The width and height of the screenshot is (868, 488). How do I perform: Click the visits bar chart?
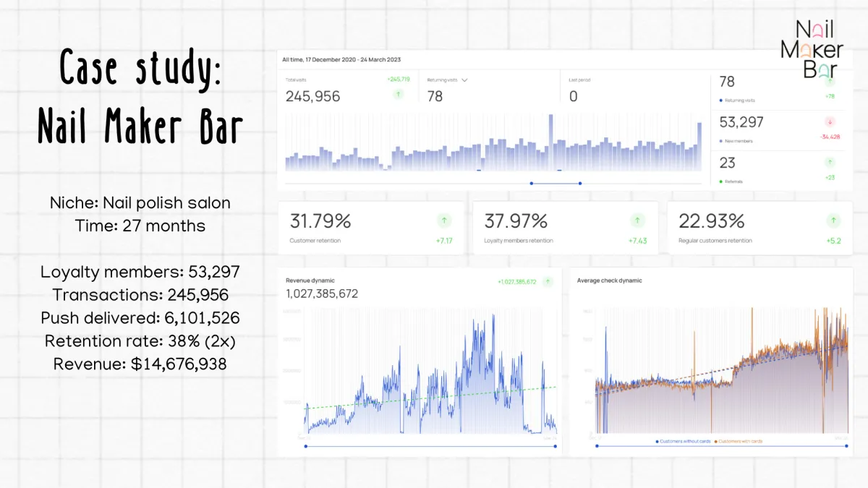tap(493, 142)
